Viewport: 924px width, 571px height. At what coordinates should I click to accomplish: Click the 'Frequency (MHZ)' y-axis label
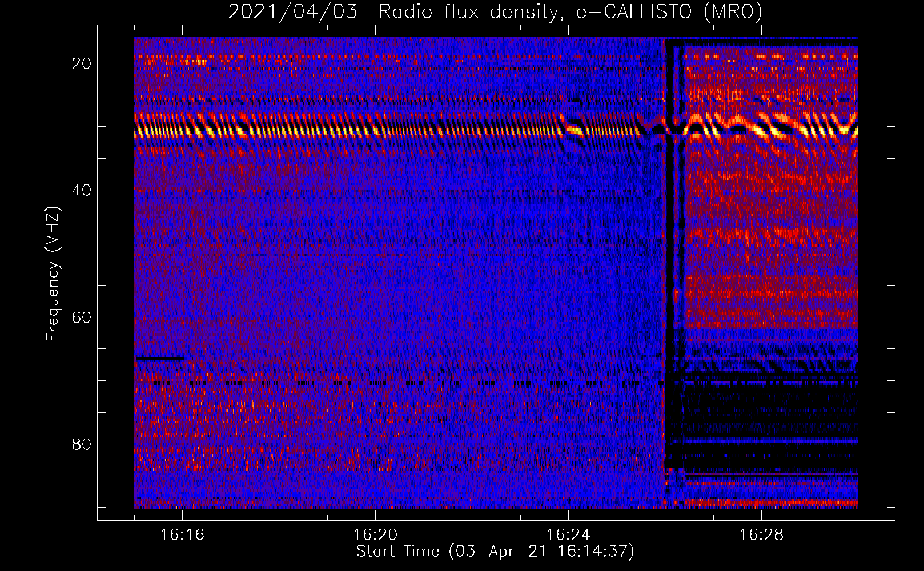click(52, 274)
